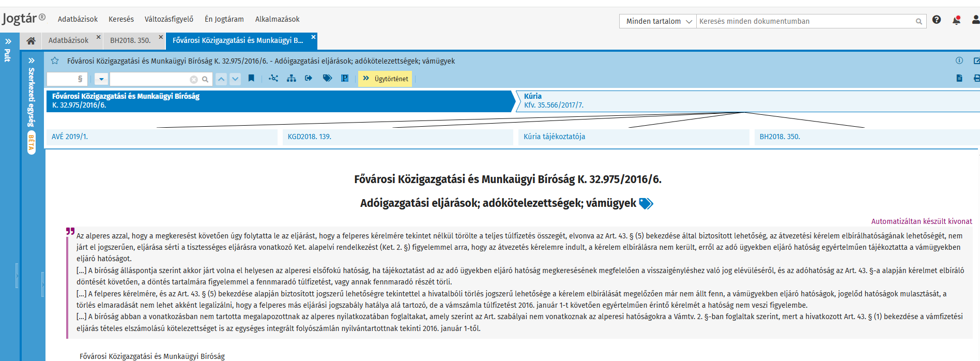The width and height of the screenshot is (980, 361).
Task: Open the in-document search options dropdown arrow
Action: tap(101, 79)
